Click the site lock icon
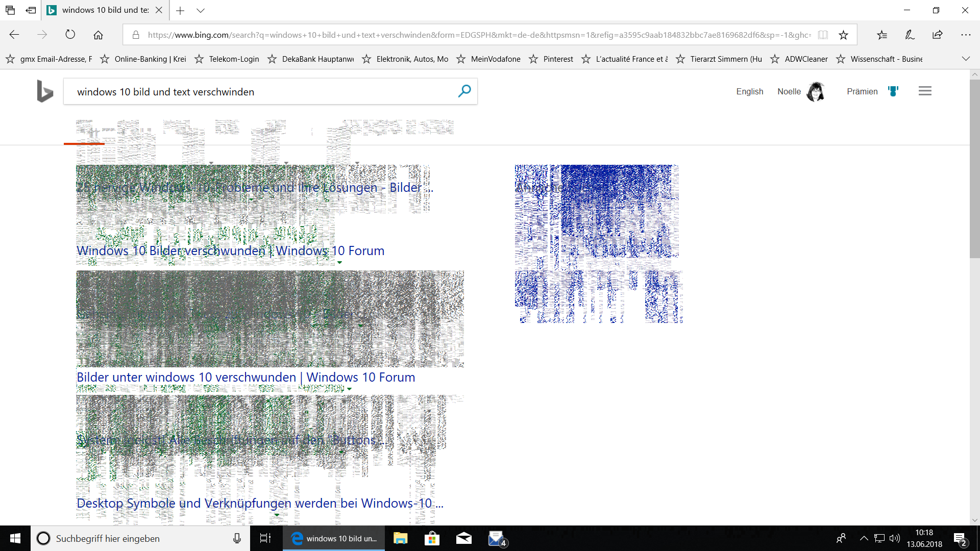Screen dimensions: 980x551 [x=135, y=35]
